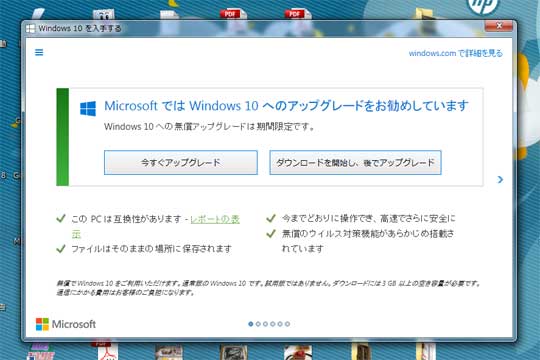Select the second pagination dot
The width and height of the screenshot is (540, 360).
[258, 324]
